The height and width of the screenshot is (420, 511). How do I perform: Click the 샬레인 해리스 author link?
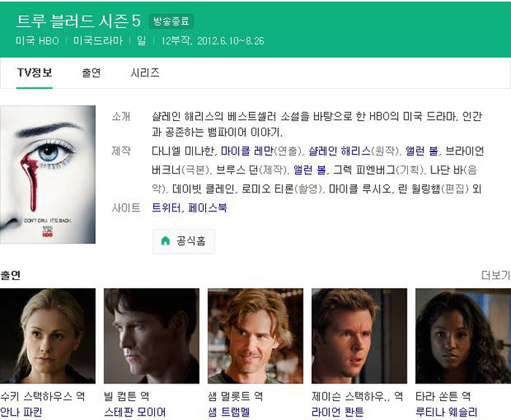click(x=339, y=151)
